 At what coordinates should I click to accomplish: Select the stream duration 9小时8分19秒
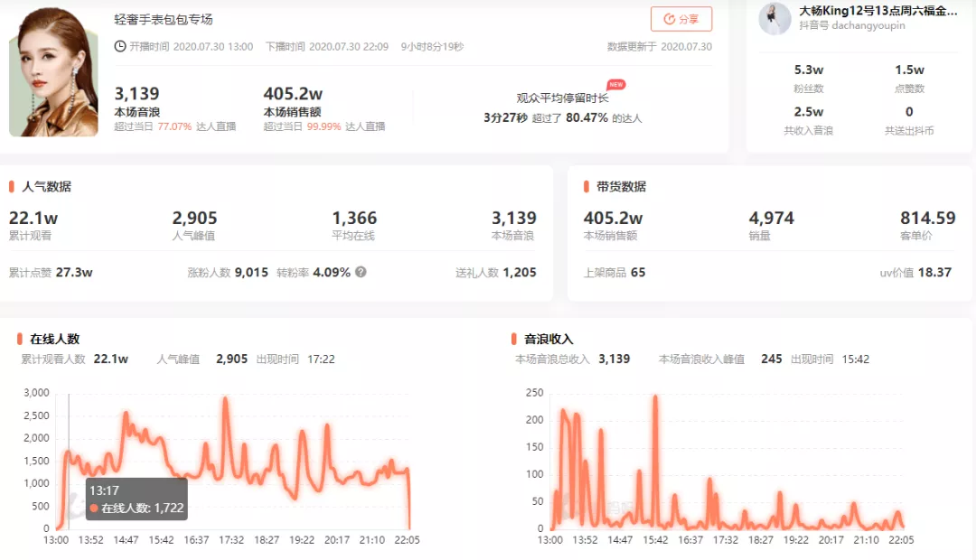(432, 47)
